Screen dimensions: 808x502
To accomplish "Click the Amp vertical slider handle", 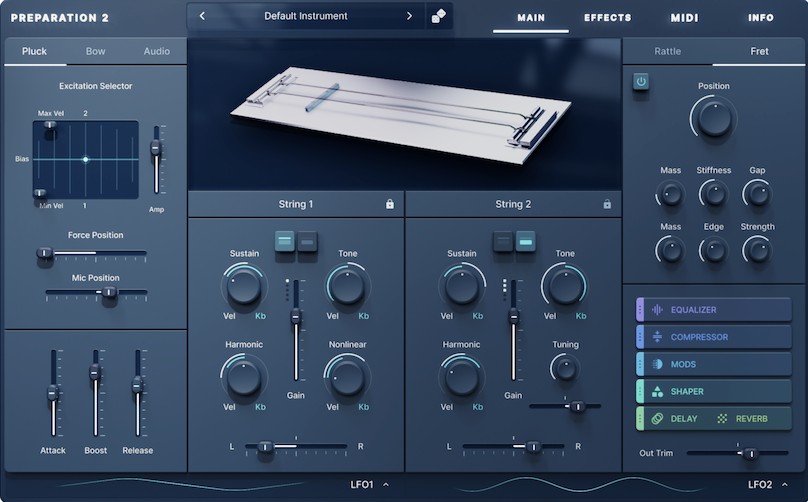I will click(156, 148).
